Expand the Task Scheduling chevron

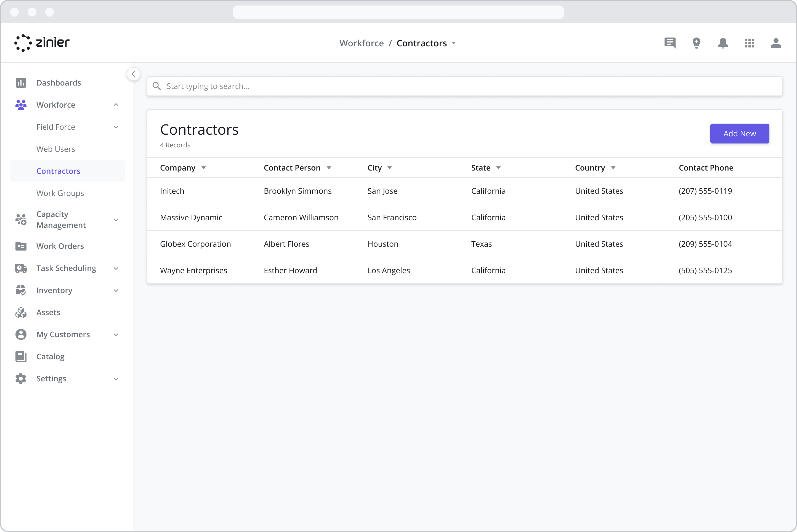[116, 268]
